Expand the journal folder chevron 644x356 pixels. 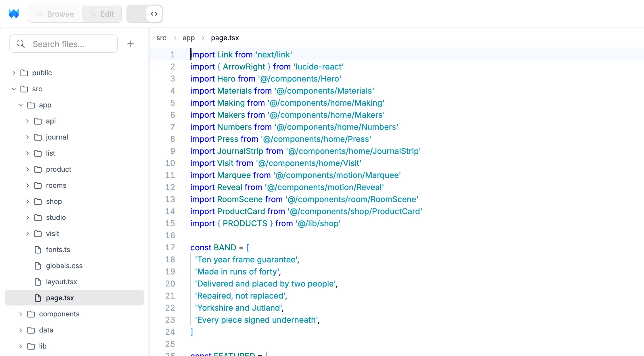pos(27,137)
